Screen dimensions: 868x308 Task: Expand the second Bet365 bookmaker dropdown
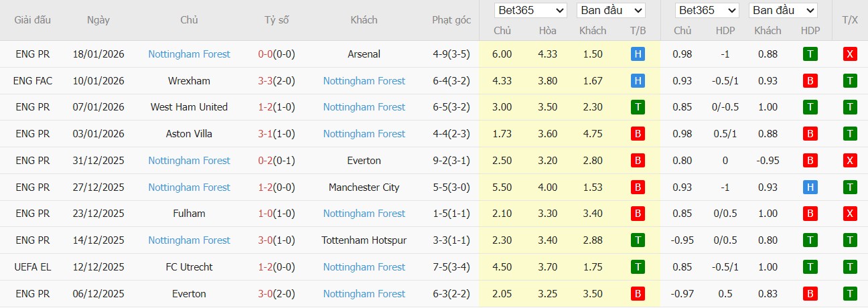[707, 11]
